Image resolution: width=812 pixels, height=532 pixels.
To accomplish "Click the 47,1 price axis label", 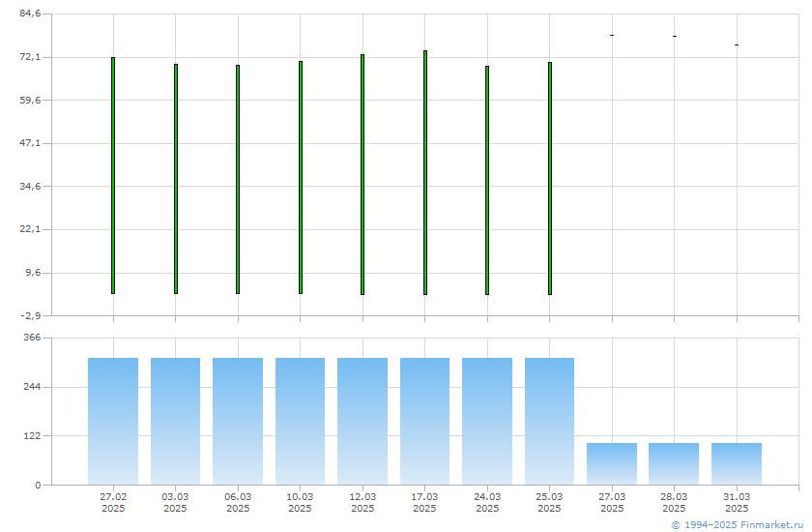I will [x=30, y=143].
